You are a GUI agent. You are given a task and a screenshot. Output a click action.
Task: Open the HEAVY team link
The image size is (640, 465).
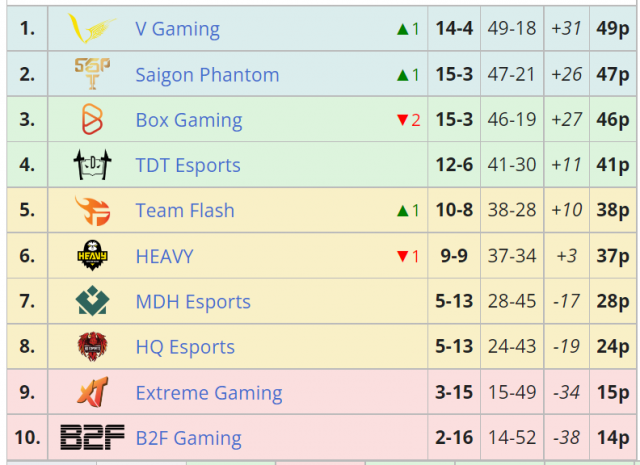164,257
